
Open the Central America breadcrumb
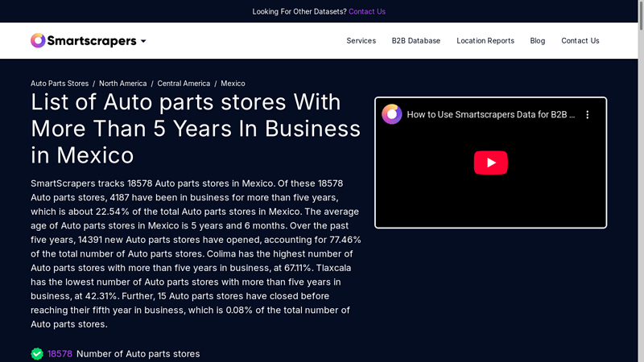pyautogui.click(x=184, y=84)
